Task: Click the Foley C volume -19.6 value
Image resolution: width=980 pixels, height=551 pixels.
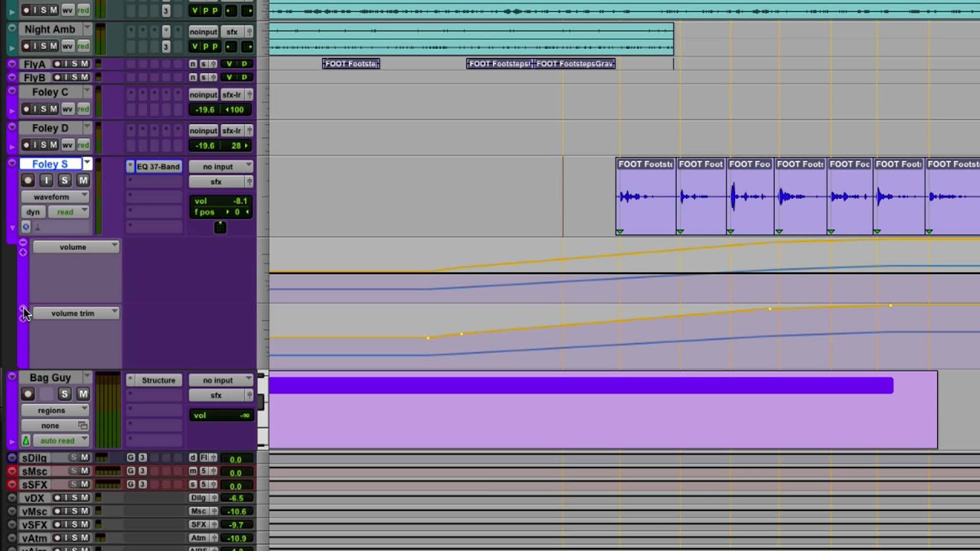Action: pos(204,109)
